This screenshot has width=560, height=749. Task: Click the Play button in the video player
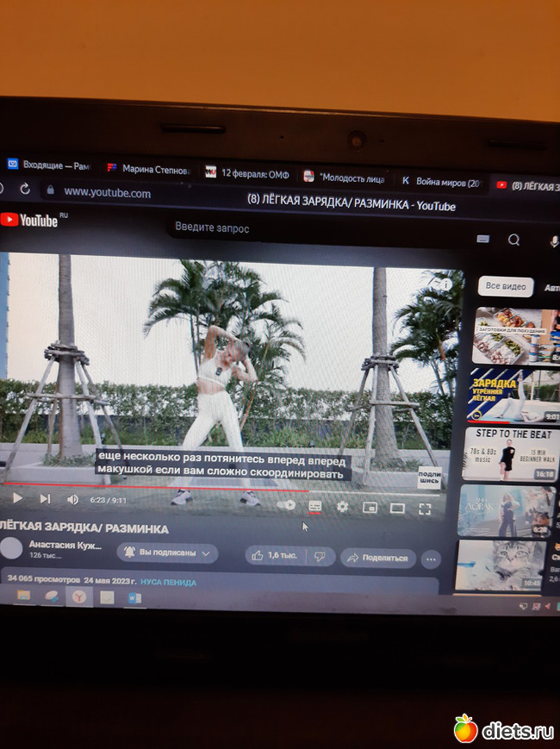(x=16, y=498)
